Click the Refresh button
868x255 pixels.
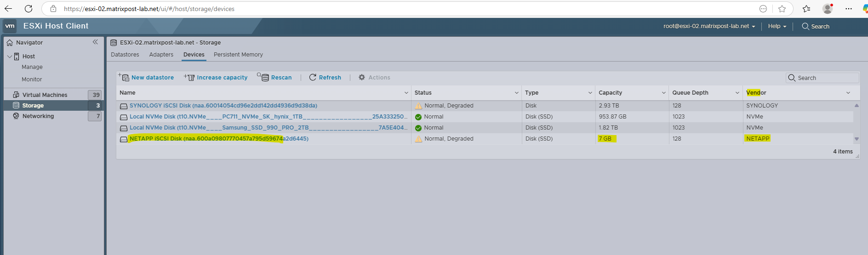pyautogui.click(x=325, y=77)
